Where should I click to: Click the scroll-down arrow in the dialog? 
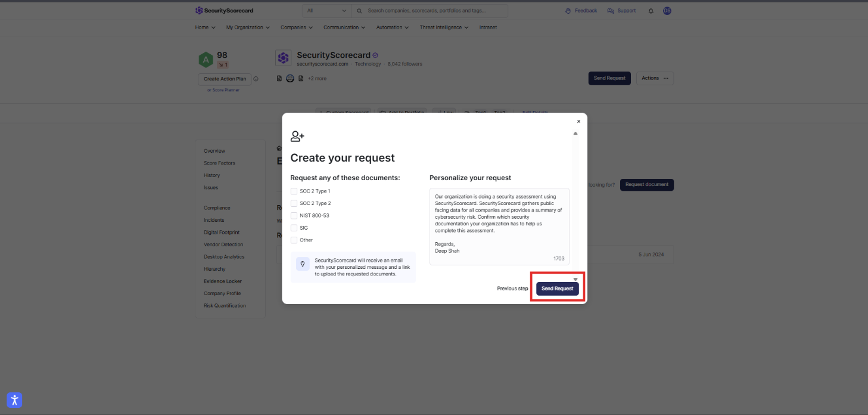[x=575, y=278]
